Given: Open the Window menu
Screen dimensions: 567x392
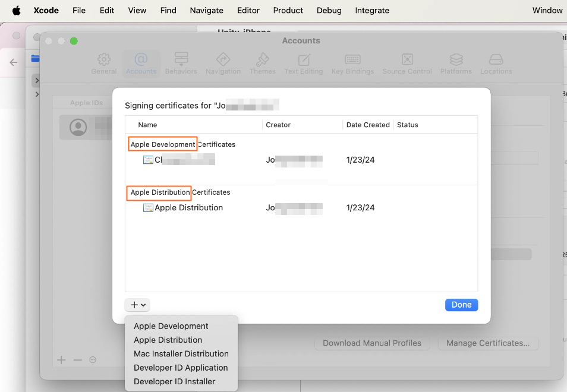Looking at the screenshot, I should [x=547, y=11].
